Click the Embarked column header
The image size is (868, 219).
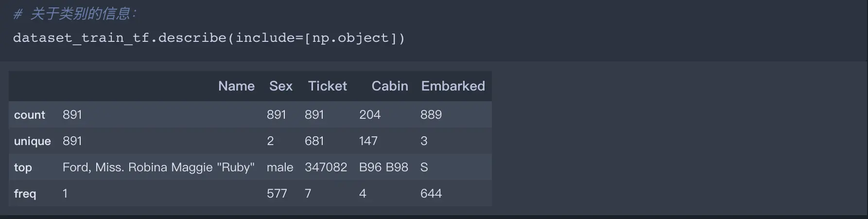tap(452, 86)
